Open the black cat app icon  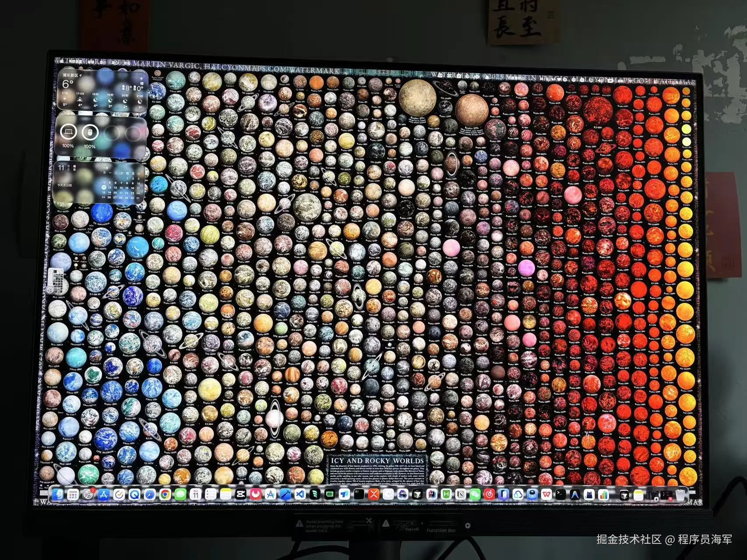pos(589,494)
